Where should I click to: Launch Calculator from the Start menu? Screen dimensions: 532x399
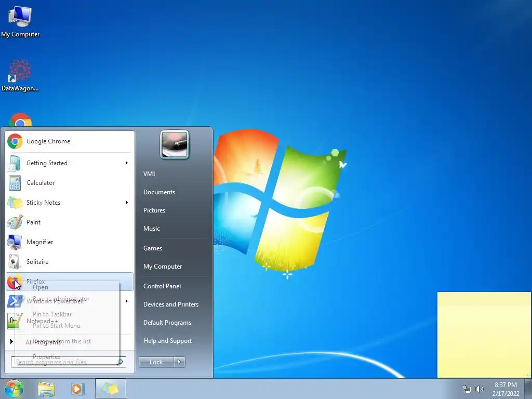pos(69,183)
